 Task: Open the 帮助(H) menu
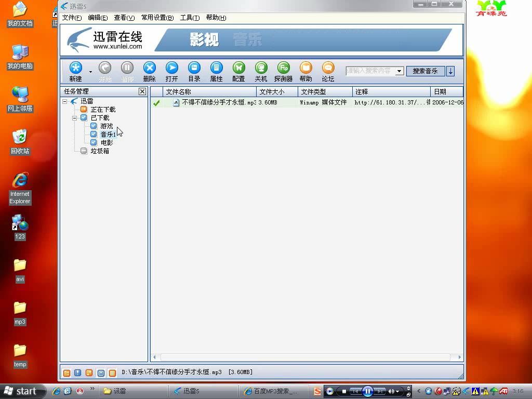[216, 18]
